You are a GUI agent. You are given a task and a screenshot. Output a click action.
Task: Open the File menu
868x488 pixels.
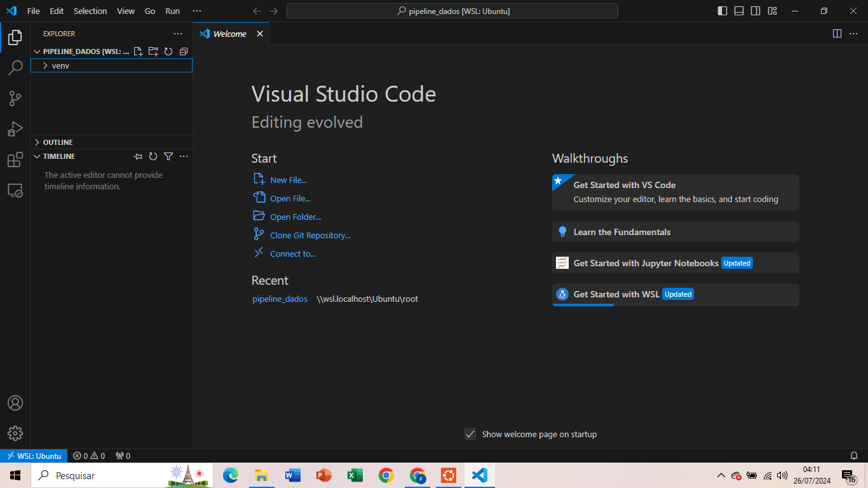[33, 11]
